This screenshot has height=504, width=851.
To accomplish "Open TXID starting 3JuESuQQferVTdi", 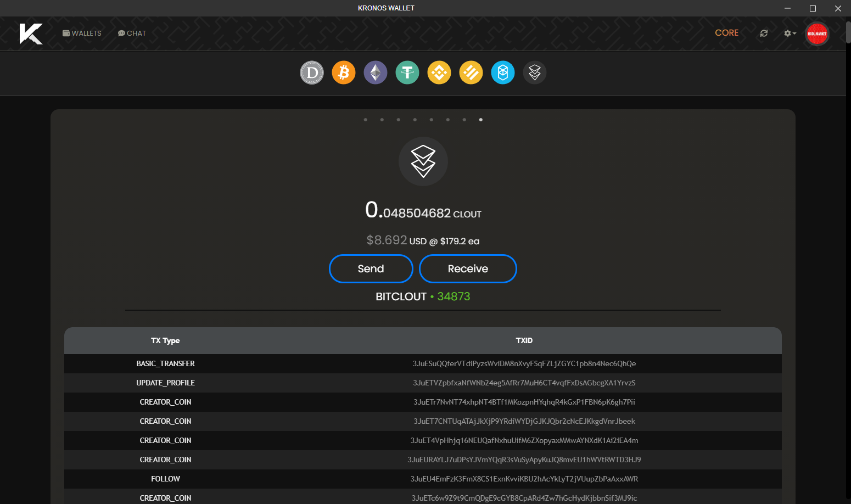I will point(524,363).
